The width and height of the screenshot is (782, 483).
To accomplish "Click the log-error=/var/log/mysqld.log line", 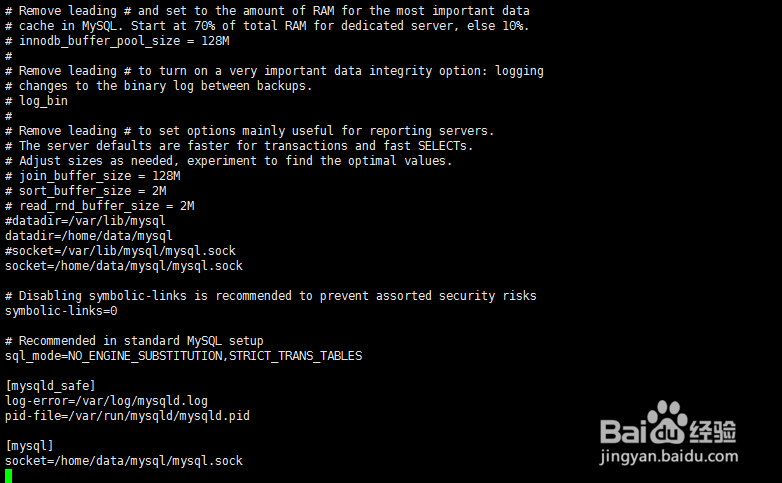I will [x=106, y=401].
